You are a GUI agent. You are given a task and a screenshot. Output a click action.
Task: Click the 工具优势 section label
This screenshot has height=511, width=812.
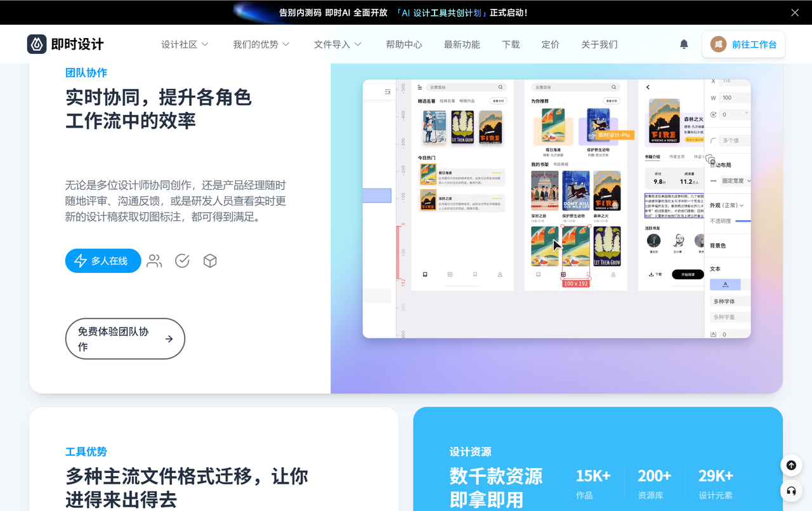coord(86,451)
